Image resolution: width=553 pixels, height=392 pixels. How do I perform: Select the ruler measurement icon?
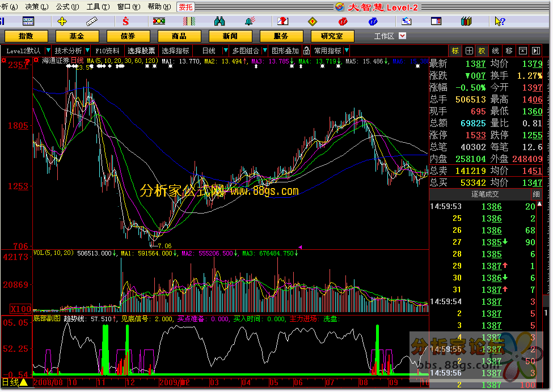(92, 22)
